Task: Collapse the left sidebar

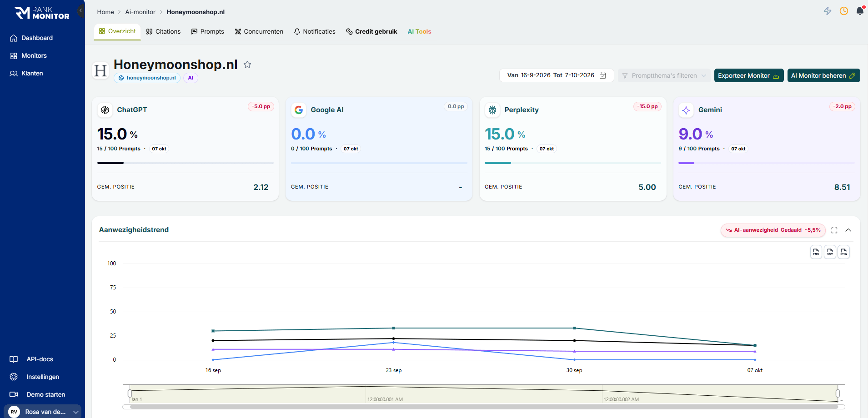Action: (x=81, y=10)
